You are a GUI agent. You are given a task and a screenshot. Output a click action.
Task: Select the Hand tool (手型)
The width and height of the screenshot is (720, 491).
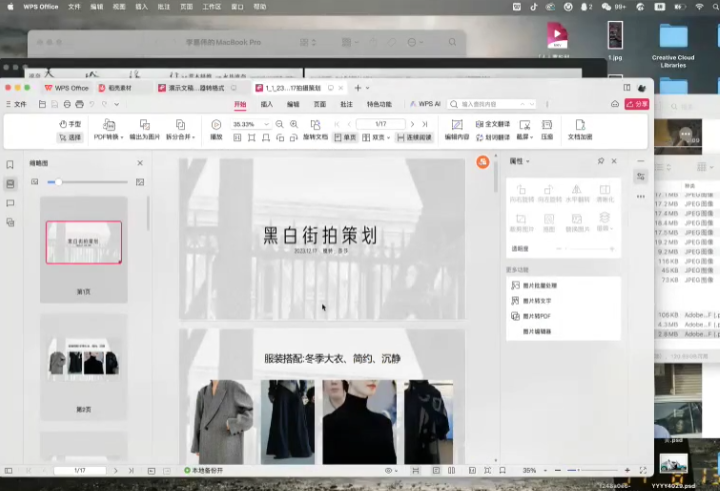tap(69, 124)
